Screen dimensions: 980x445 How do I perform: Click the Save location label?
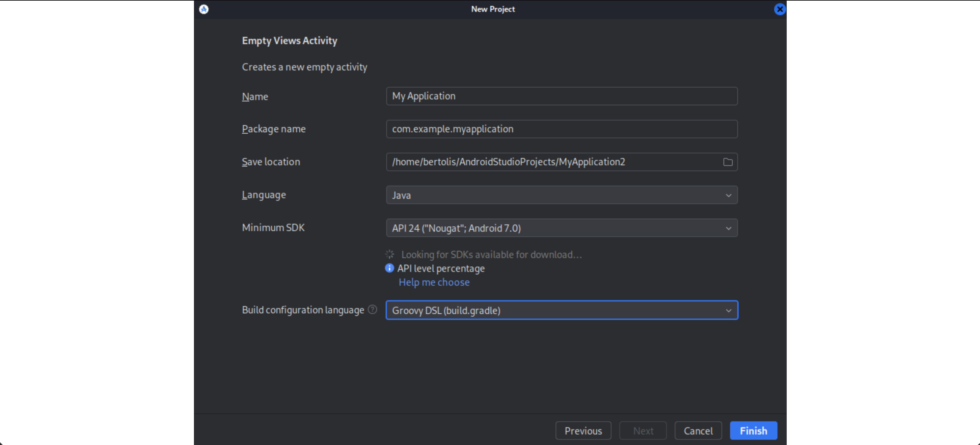click(x=271, y=162)
